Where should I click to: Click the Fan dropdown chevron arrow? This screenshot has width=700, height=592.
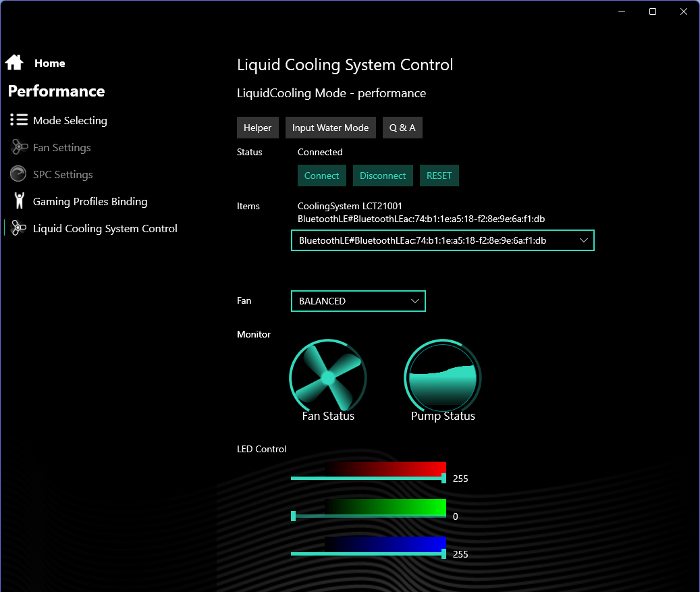click(x=414, y=301)
